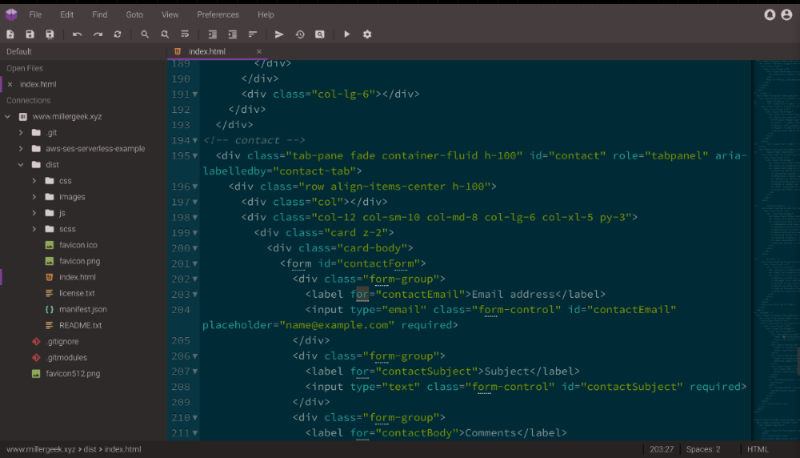Open index.html in the dist folder

pyautogui.click(x=77, y=277)
